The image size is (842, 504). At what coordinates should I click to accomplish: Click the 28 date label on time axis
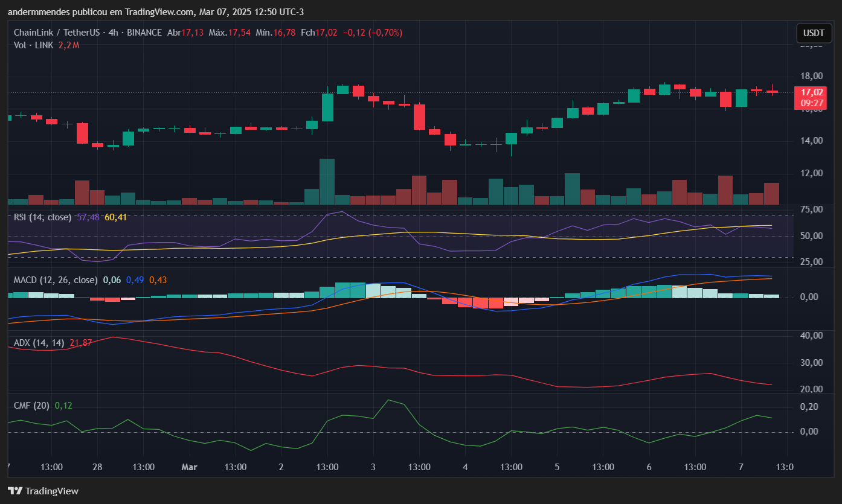tap(98, 467)
